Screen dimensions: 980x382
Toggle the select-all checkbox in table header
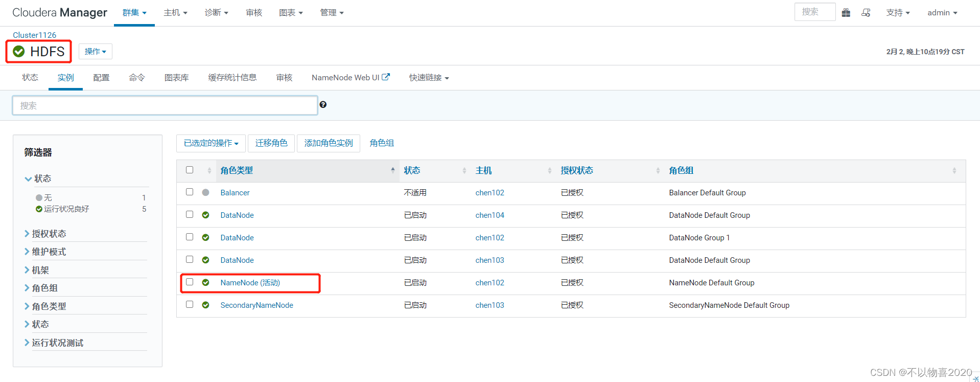[190, 170]
